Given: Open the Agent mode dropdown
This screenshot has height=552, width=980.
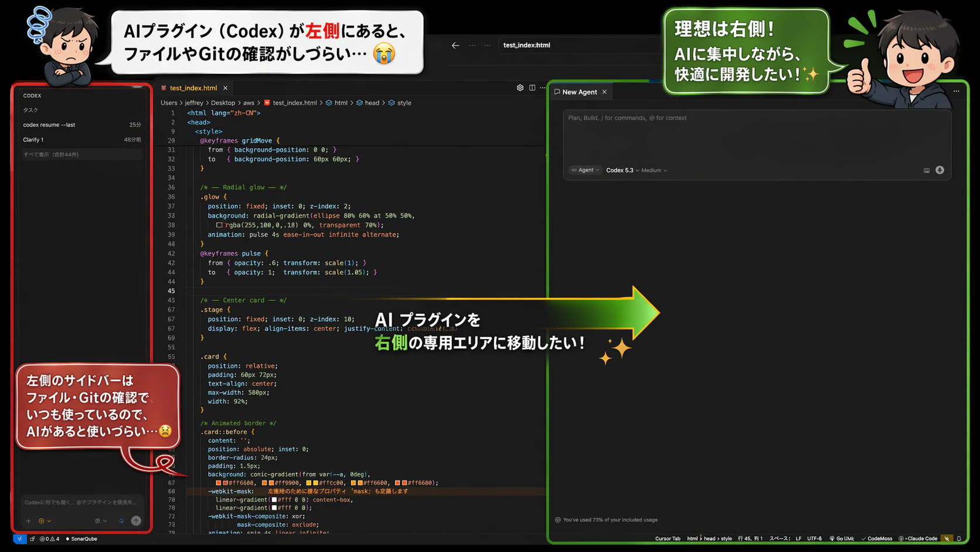Looking at the screenshot, I should tap(585, 170).
